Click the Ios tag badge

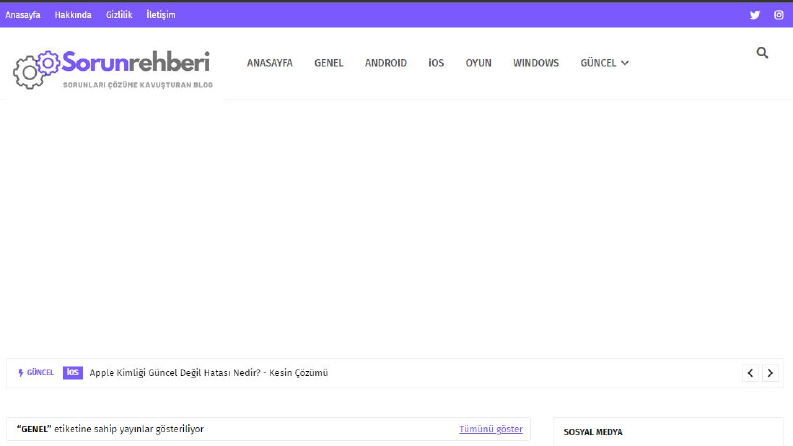(73, 373)
